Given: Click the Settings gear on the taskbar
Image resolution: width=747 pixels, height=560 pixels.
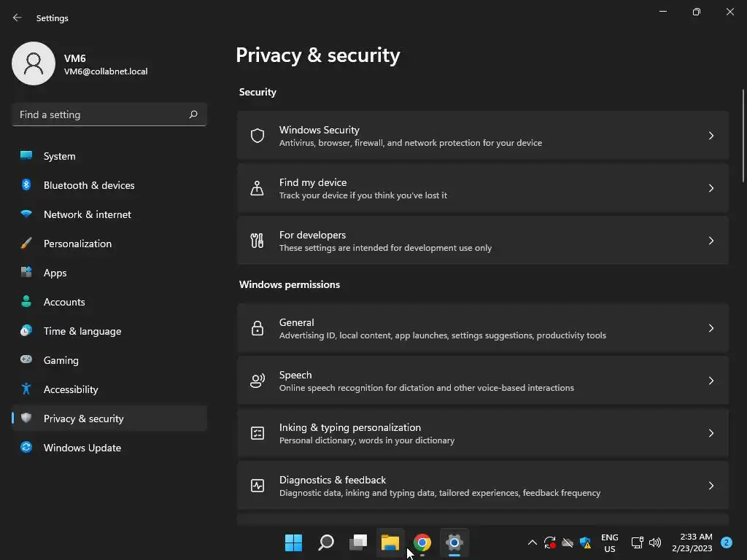Looking at the screenshot, I should pos(454,542).
